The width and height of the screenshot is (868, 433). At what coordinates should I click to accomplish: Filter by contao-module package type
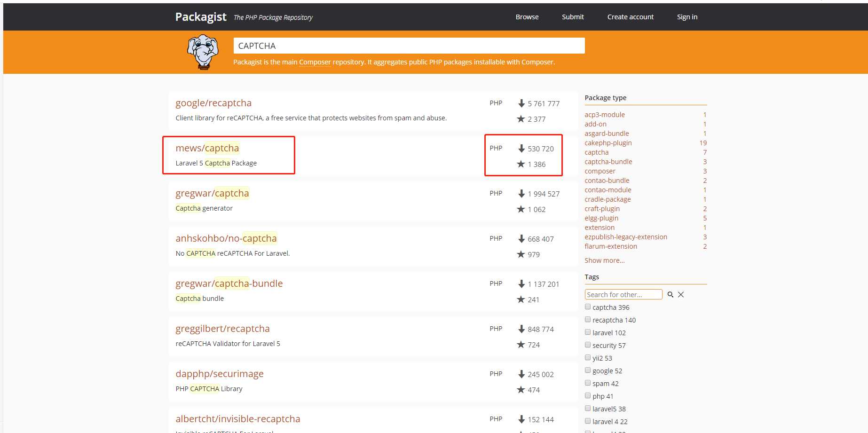608,190
